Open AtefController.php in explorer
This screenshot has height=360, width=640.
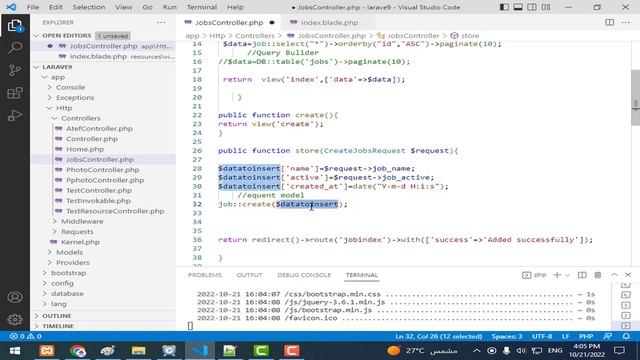(99, 129)
